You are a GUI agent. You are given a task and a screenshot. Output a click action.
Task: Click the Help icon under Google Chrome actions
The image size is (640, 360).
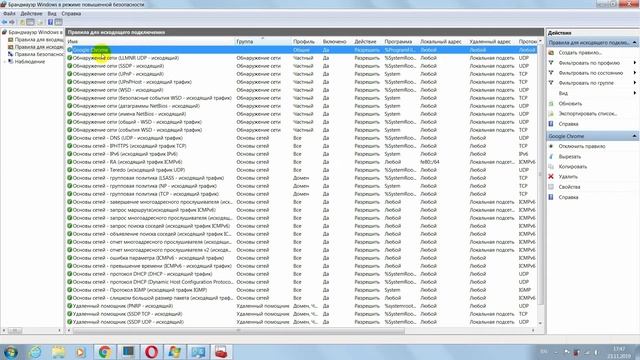(x=551, y=197)
